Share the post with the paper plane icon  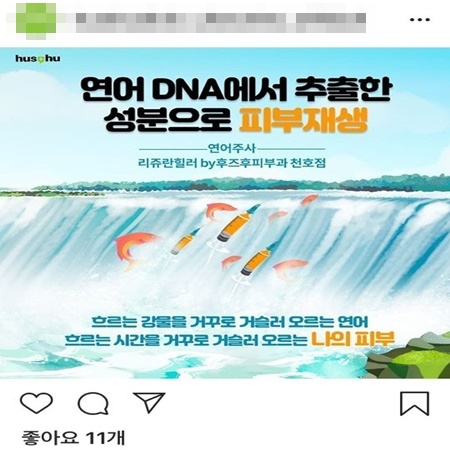click(x=149, y=402)
